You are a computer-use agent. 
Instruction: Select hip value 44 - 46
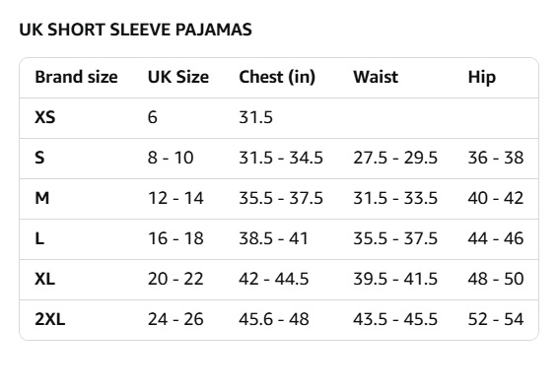point(496,238)
